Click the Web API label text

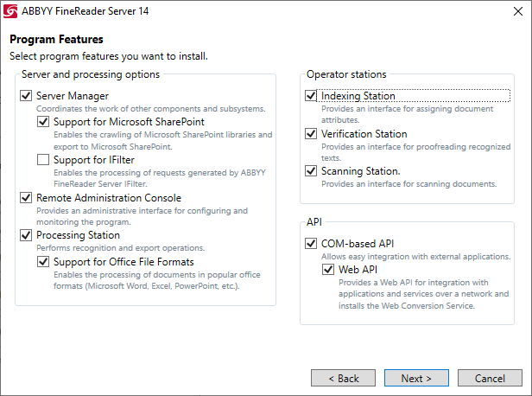pyautogui.click(x=358, y=270)
